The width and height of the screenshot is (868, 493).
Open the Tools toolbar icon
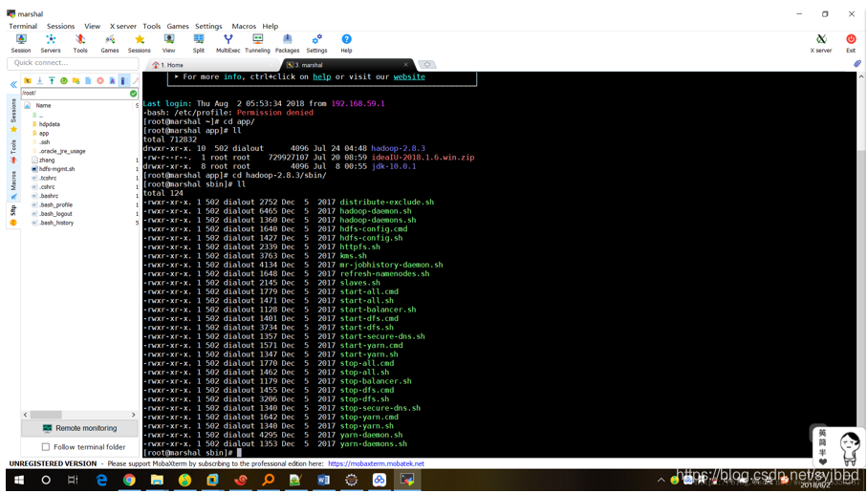click(80, 43)
